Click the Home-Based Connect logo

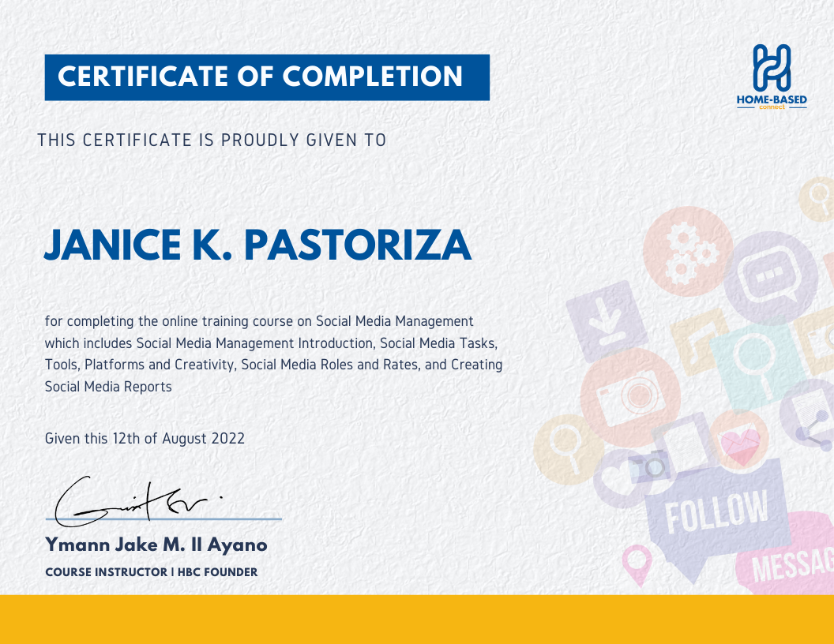[772, 77]
